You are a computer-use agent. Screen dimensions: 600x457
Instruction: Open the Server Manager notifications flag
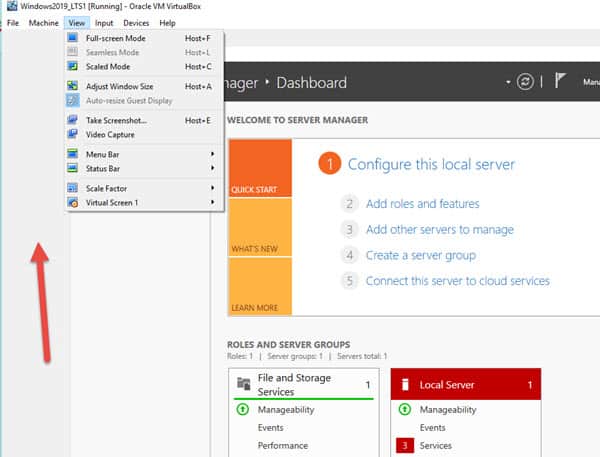click(x=560, y=81)
